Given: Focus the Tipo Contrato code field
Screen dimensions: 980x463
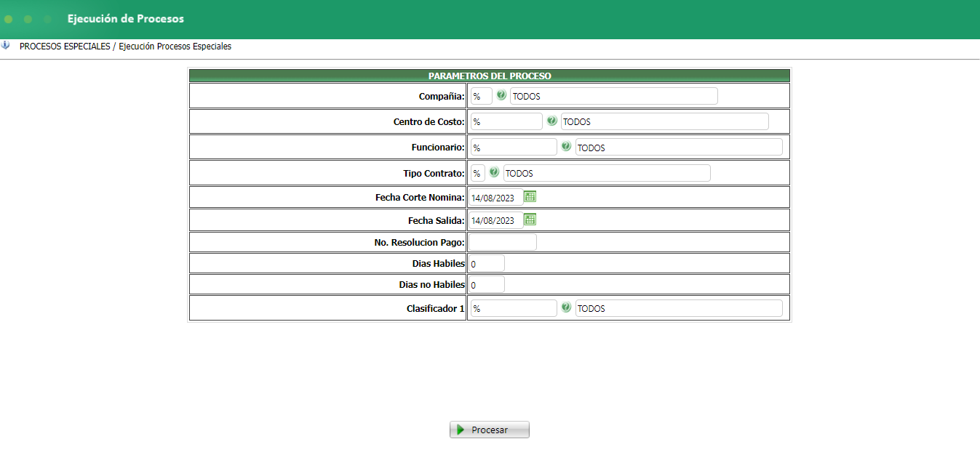Looking at the screenshot, I should (477, 173).
